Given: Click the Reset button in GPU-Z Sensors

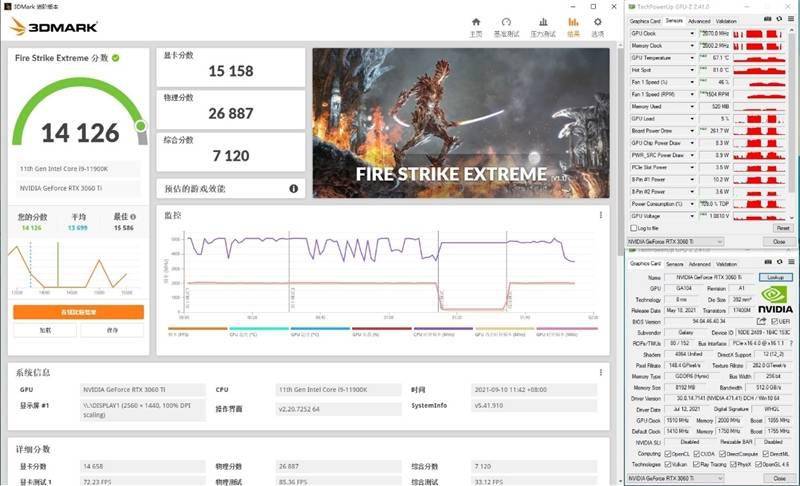Looking at the screenshot, I should [782, 228].
